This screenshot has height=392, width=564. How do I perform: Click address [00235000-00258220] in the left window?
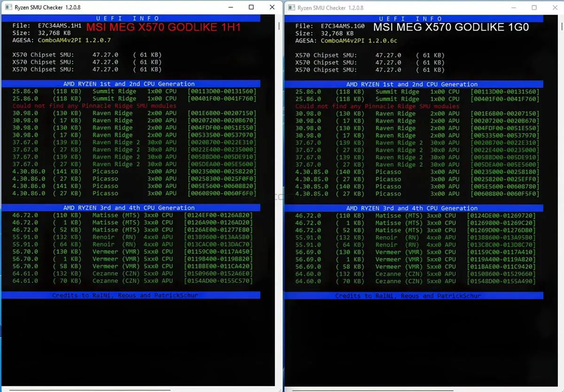(x=222, y=172)
